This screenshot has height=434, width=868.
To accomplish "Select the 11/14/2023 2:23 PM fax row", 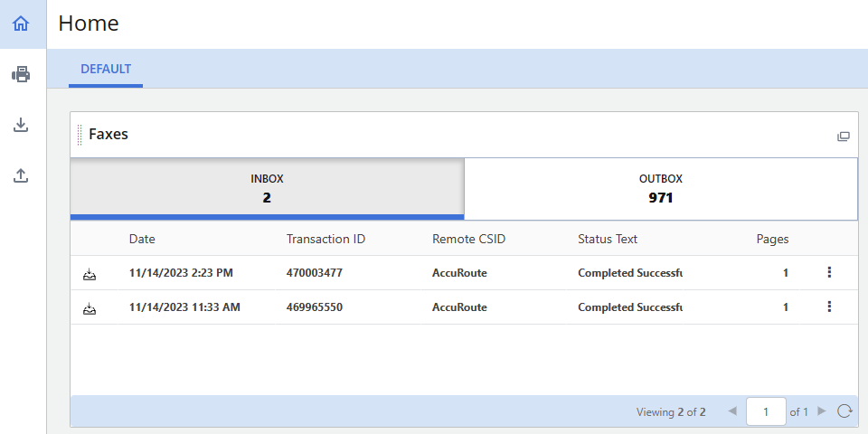I will point(464,273).
